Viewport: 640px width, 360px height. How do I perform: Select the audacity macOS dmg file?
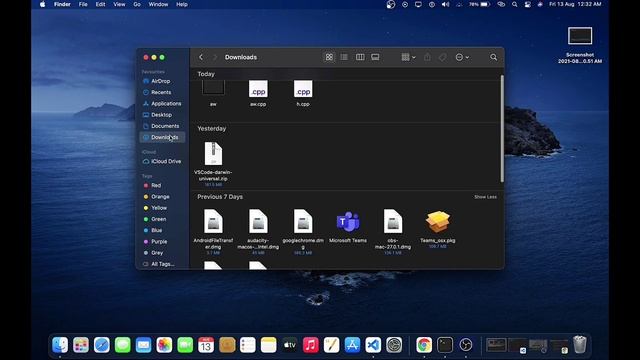coord(258,221)
